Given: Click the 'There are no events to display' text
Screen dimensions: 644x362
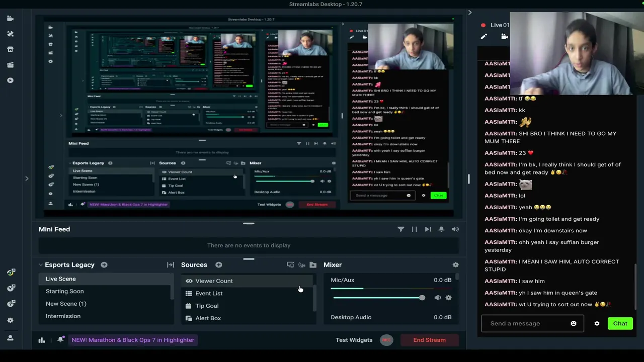Looking at the screenshot, I should coord(249,245).
